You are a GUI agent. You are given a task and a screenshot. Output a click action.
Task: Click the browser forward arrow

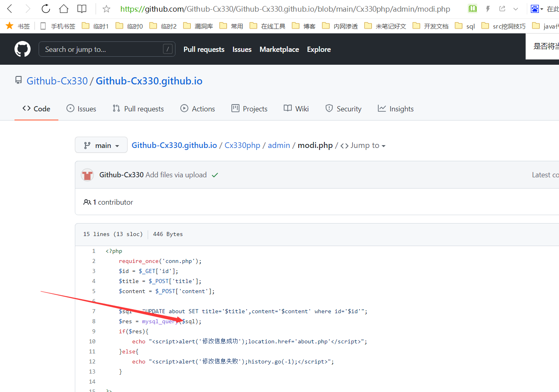[27, 8]
